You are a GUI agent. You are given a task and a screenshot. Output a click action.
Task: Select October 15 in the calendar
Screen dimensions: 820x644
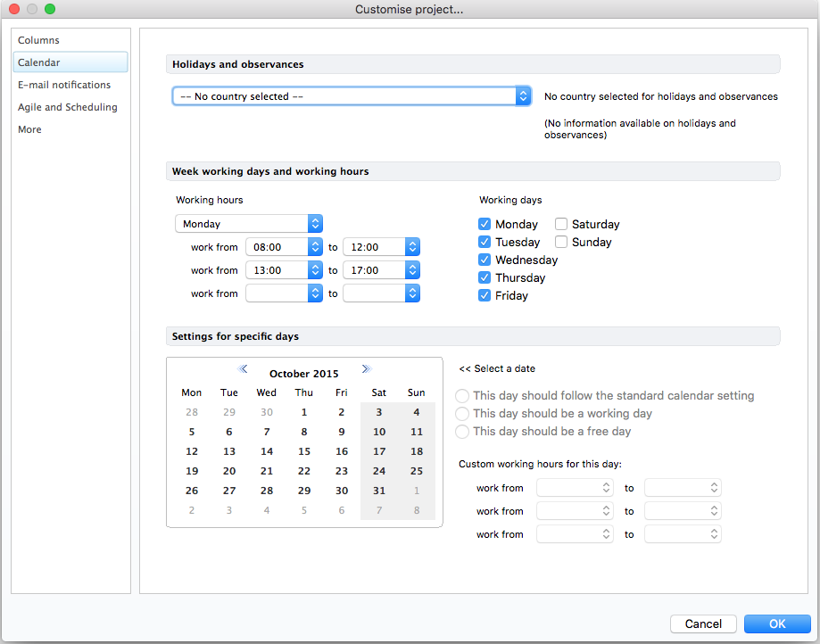click(x=304, y=451)
